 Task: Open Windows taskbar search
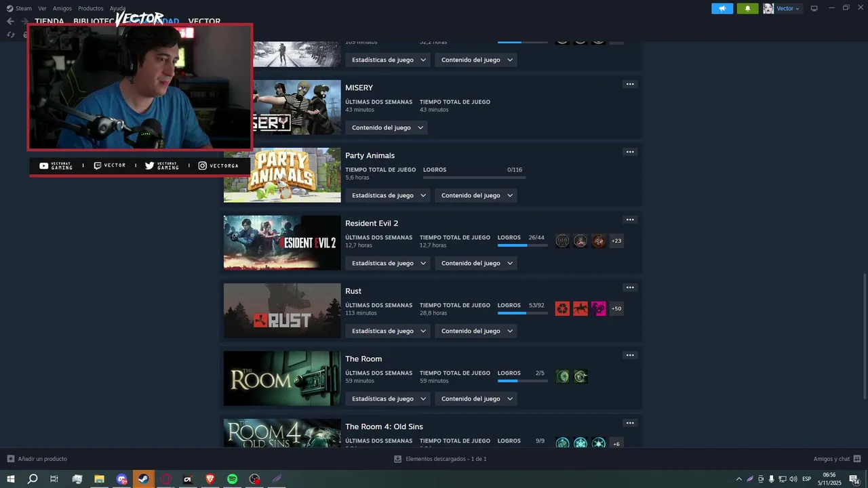click(x=32, y=479)
